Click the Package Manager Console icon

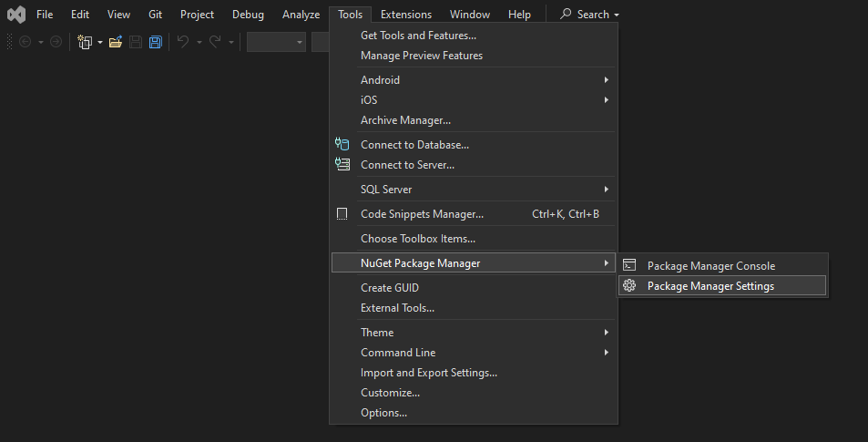point(629,265)
